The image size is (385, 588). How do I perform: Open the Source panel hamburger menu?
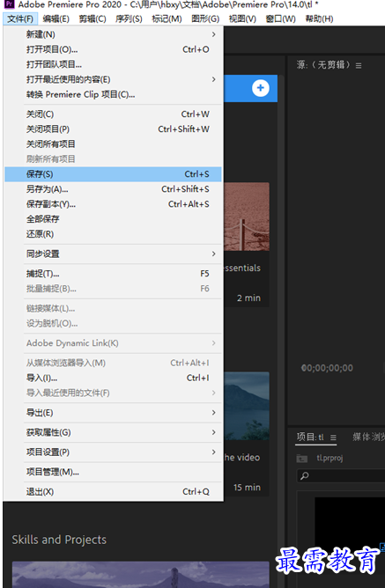(x=359, y=66)
